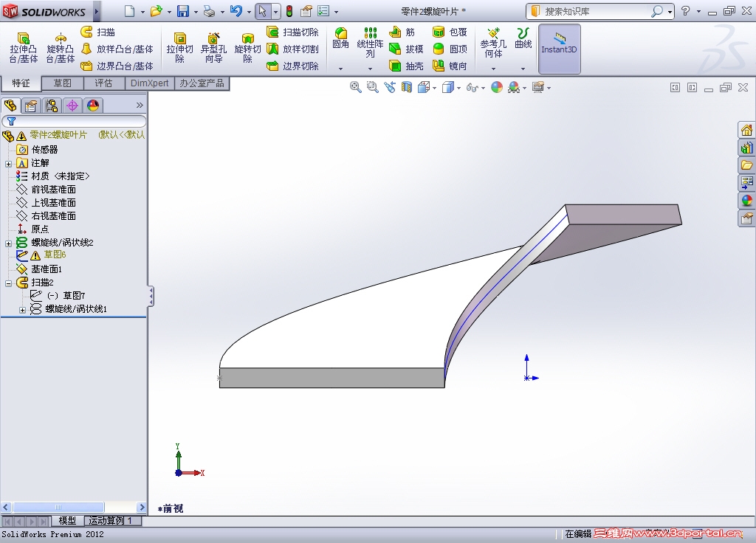Click the Zoom to Area icon

[372, 87]
